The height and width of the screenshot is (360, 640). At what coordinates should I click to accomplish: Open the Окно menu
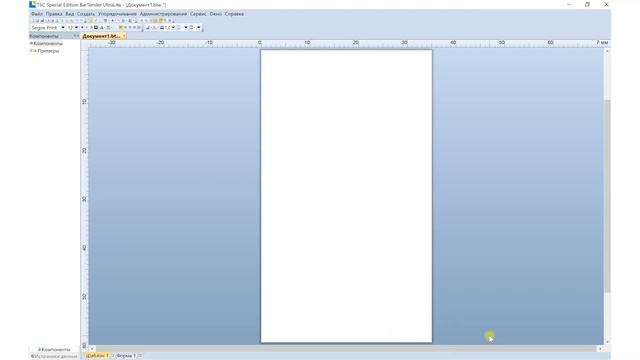(216, 14)
